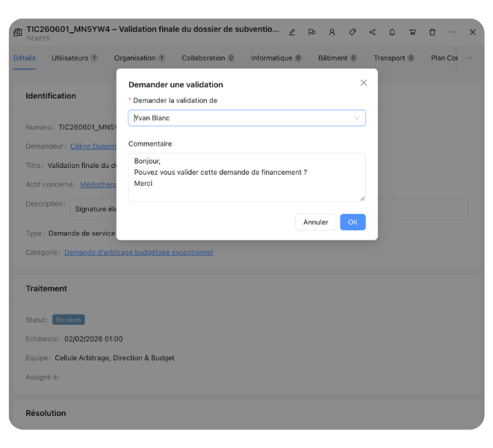Click the TICKETS label under the title
This screenshot has width=493, height=448.
pyautogui.click(x=38, y=39)
